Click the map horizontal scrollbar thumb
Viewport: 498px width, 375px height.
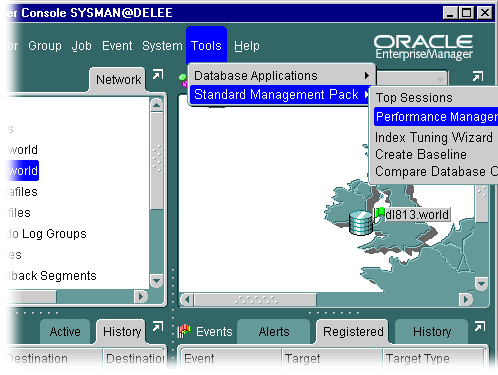[256, 300]
